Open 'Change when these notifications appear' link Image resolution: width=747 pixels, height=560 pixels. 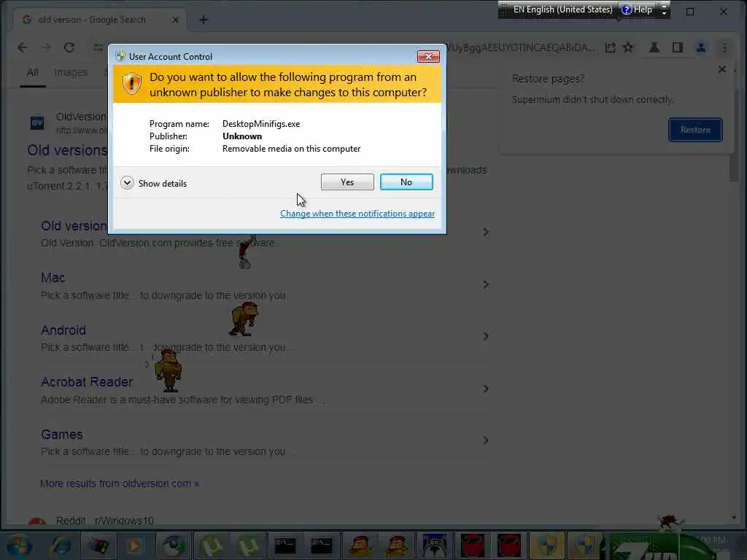[357, 214]
